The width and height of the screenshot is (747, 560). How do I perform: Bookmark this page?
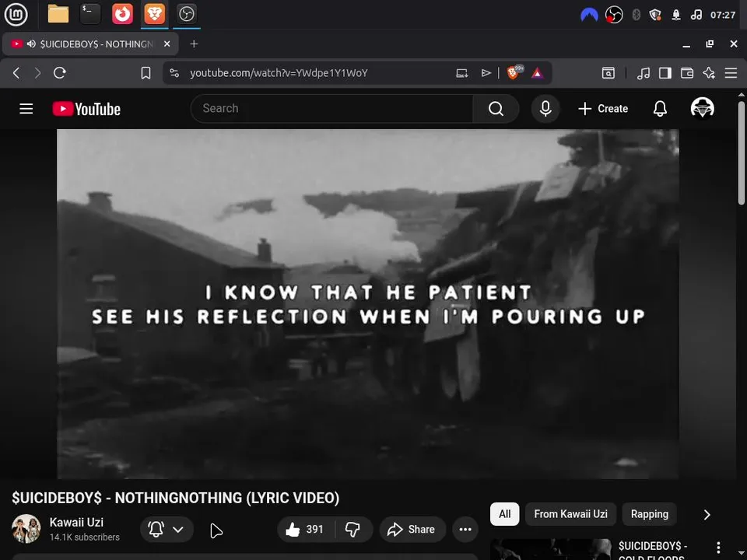146,73
